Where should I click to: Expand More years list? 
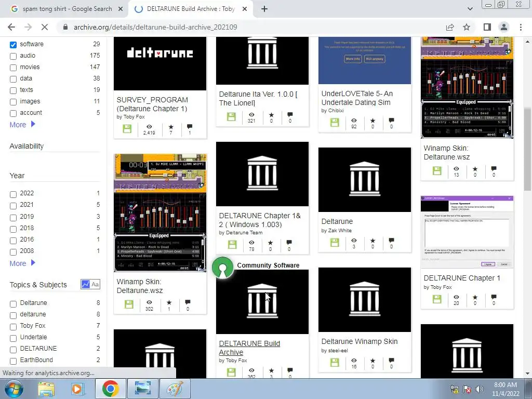point(22,263)
